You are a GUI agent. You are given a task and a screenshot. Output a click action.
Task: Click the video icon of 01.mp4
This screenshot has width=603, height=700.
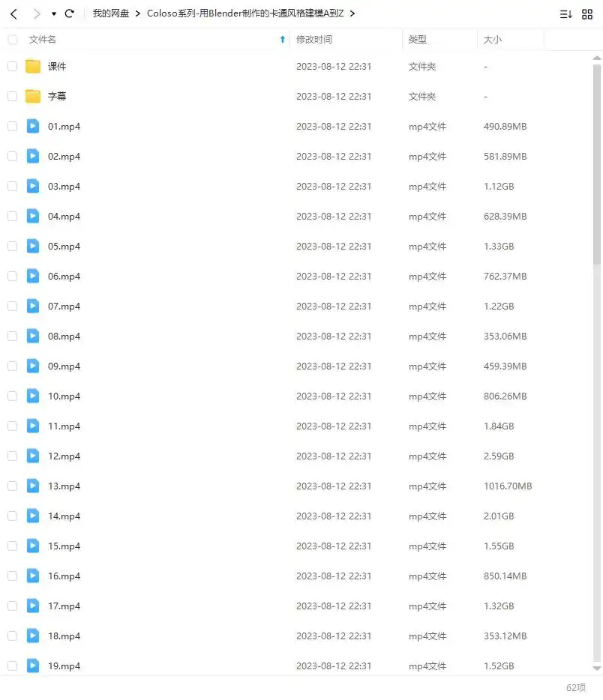[x=33, y=127]
